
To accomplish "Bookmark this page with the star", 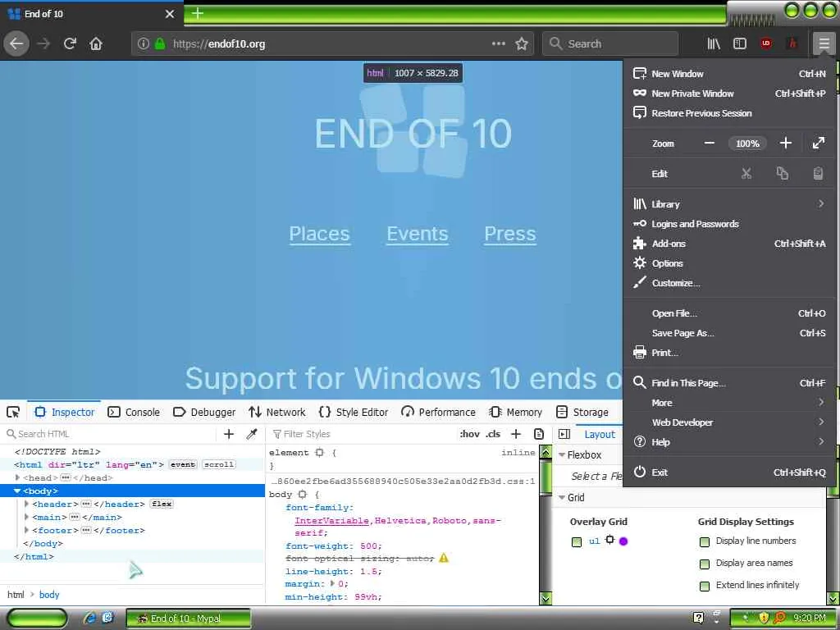I will pyautogui.click(x=521, y=43).
